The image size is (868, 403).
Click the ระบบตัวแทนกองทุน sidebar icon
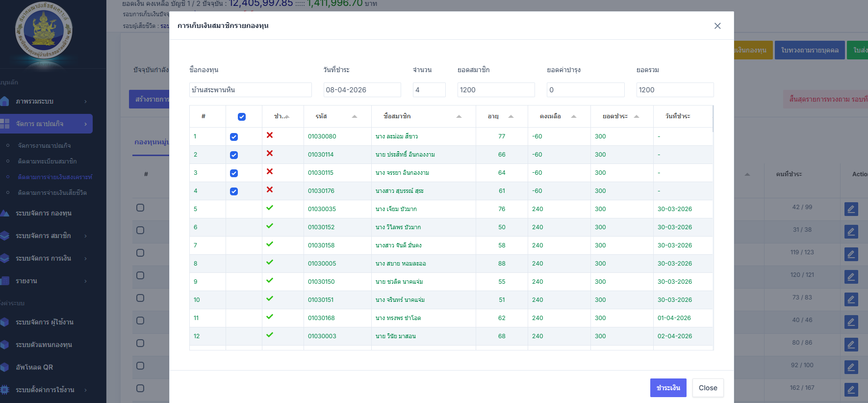pyautogui.click(x=4, y=345)
